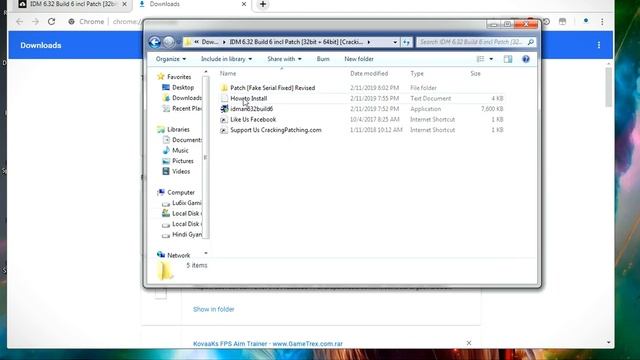
Task: Remove KovaaKs download from list
Action: [469, 343]
